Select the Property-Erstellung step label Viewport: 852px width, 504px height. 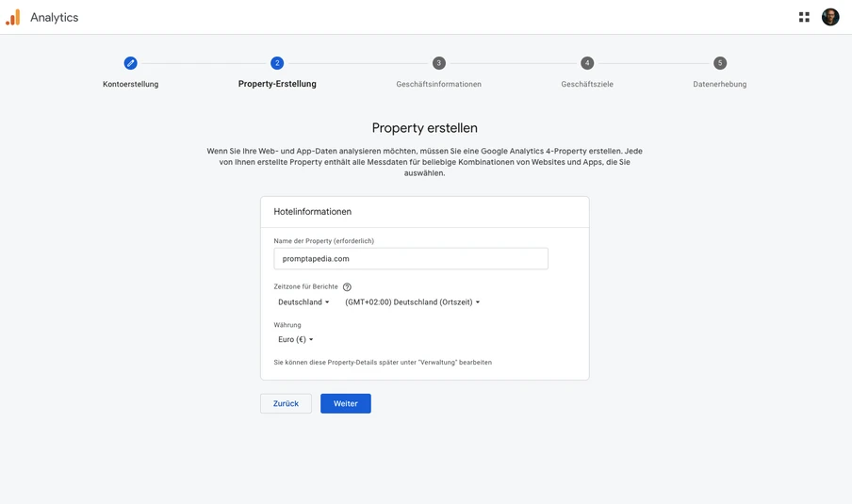coord(277,84)
